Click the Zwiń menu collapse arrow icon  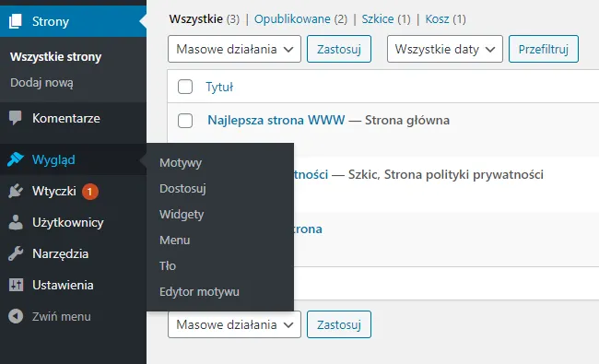coord(16,316)
